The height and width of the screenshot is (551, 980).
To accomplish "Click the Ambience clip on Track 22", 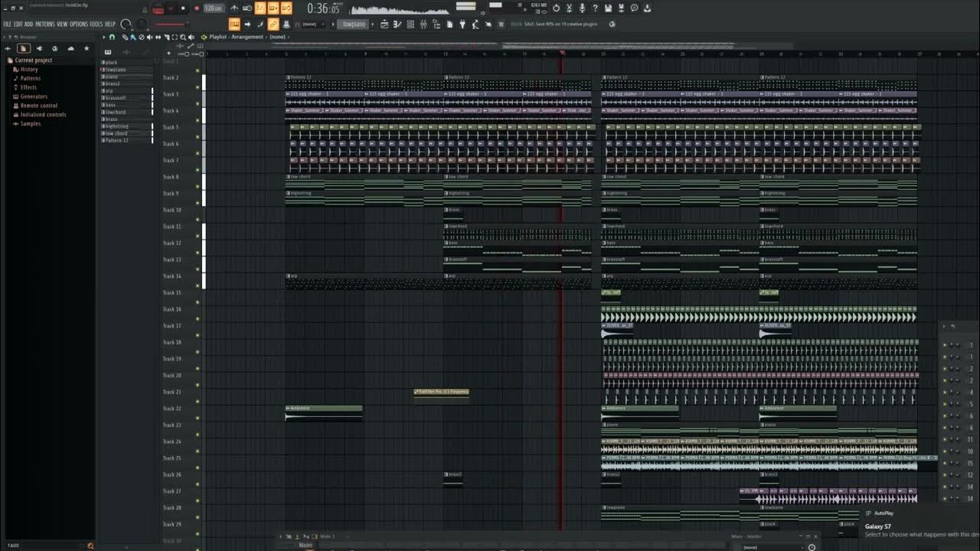I will (x=324, y=413).
